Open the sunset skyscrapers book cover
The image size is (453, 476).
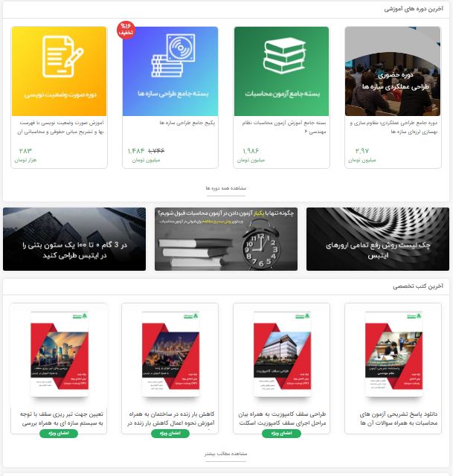point(60,354)
